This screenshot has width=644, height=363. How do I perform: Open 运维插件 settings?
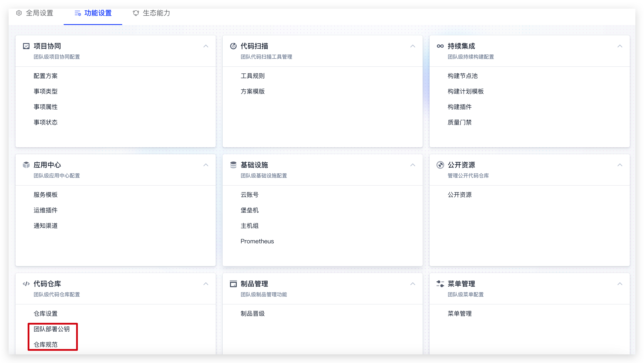[46, 210]
